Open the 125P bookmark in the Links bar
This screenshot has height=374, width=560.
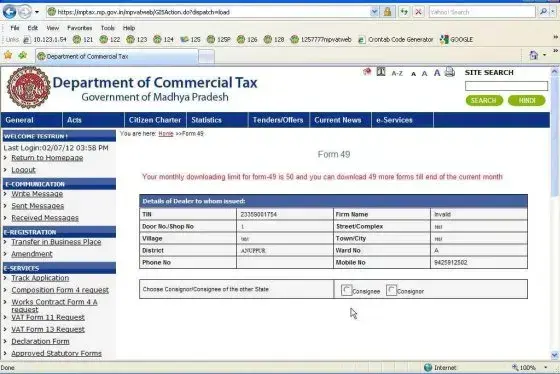coord(219,39)
